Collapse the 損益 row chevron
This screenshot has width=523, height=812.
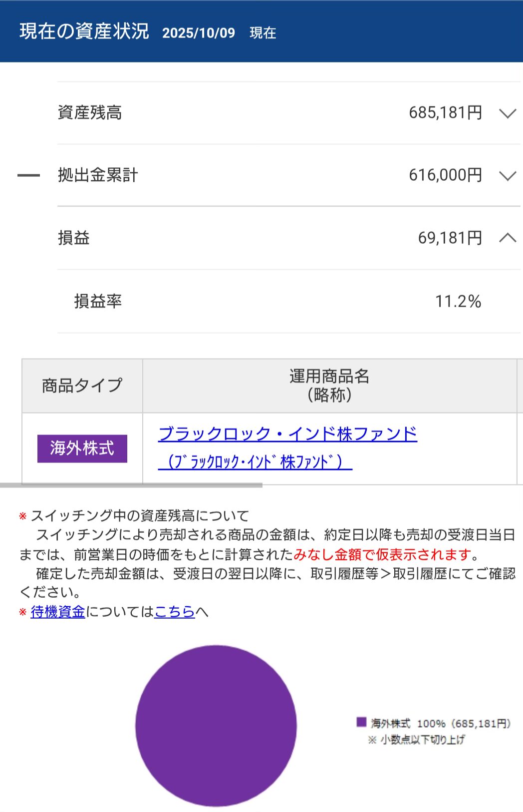pos(507,238)
